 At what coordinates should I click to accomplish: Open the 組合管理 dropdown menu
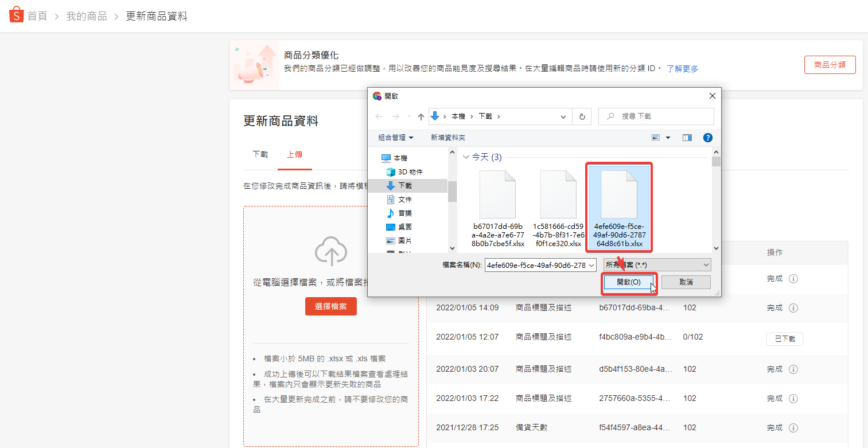point(395,138)
